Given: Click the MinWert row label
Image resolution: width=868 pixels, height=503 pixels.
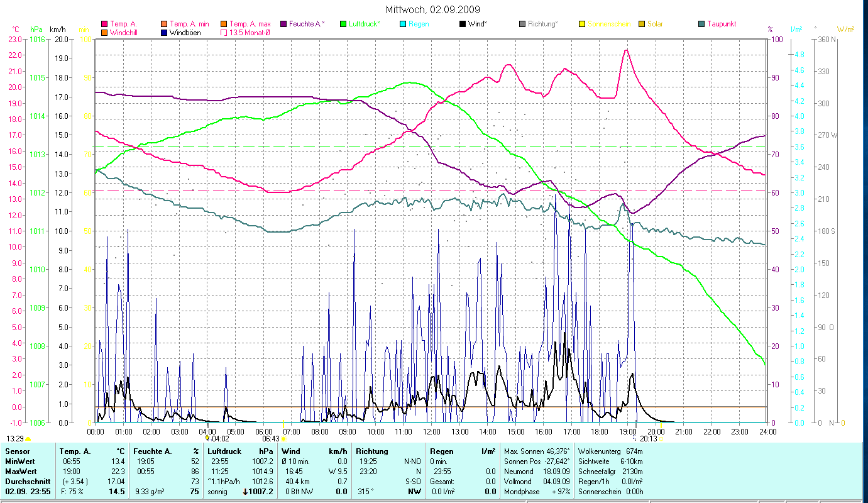Looking at the screenshot, I should tap(21, 462).
